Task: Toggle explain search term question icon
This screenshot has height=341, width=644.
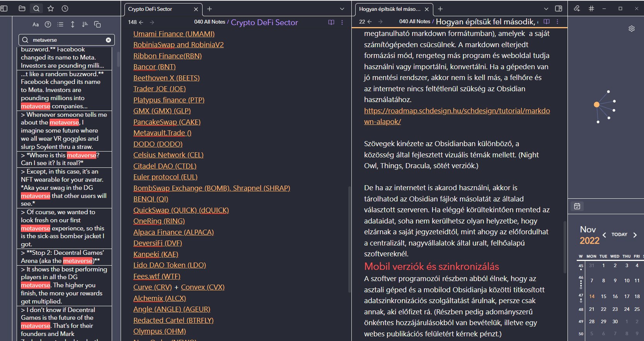Action: [48, 24]
